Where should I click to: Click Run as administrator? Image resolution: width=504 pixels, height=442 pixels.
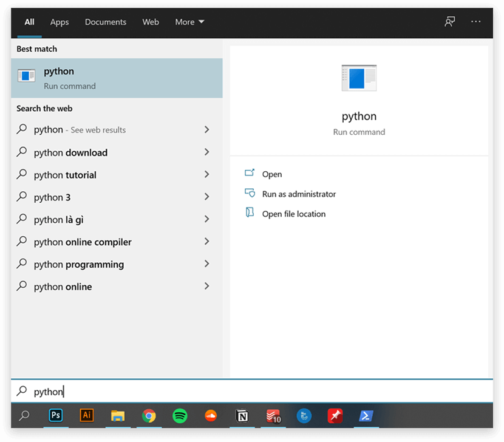click(299, 194)
